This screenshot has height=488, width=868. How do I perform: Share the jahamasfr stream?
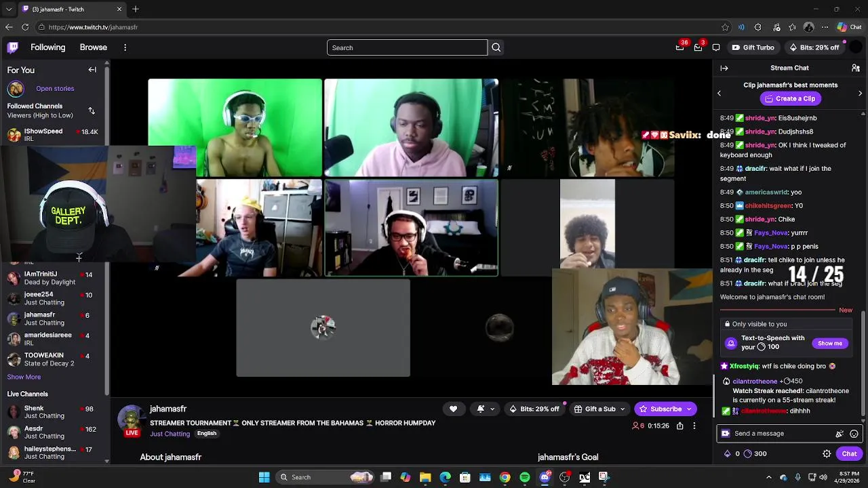tap(679, 426)
